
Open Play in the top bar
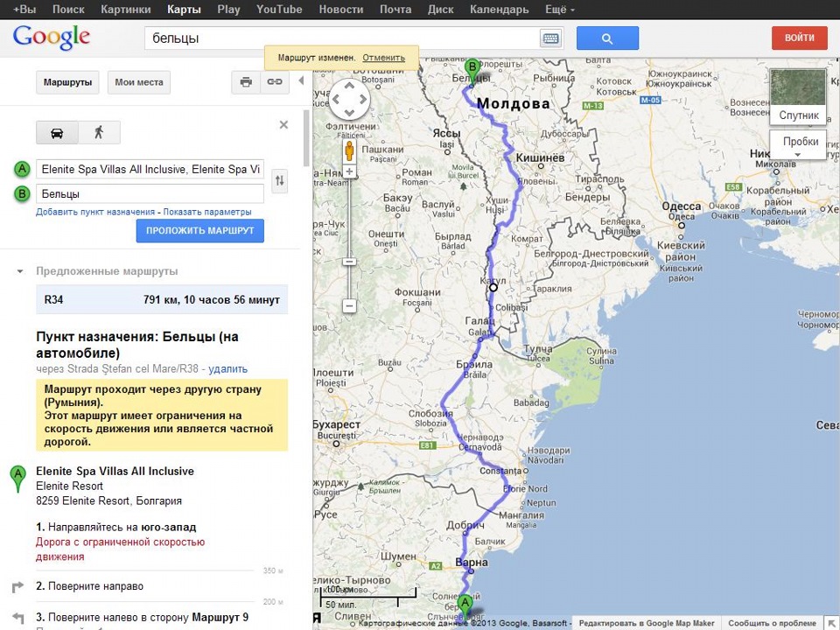[x=228, y=10]
